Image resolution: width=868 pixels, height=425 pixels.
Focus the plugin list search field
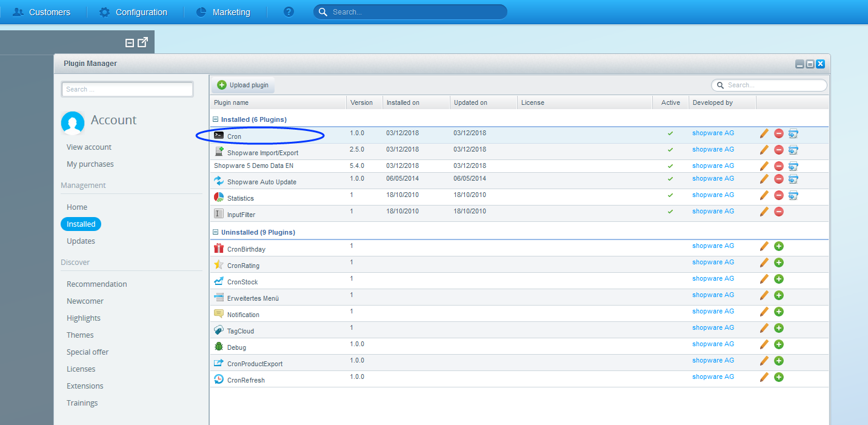point(769,85)
